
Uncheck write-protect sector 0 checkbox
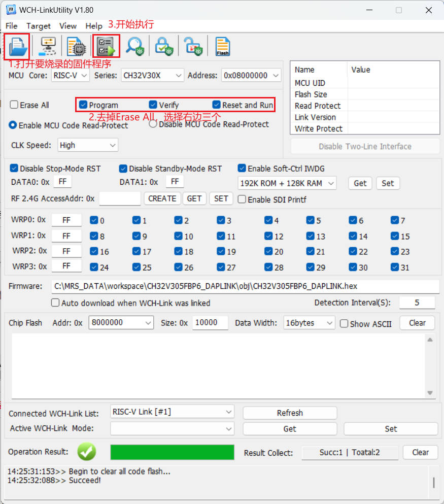point(94,220)
